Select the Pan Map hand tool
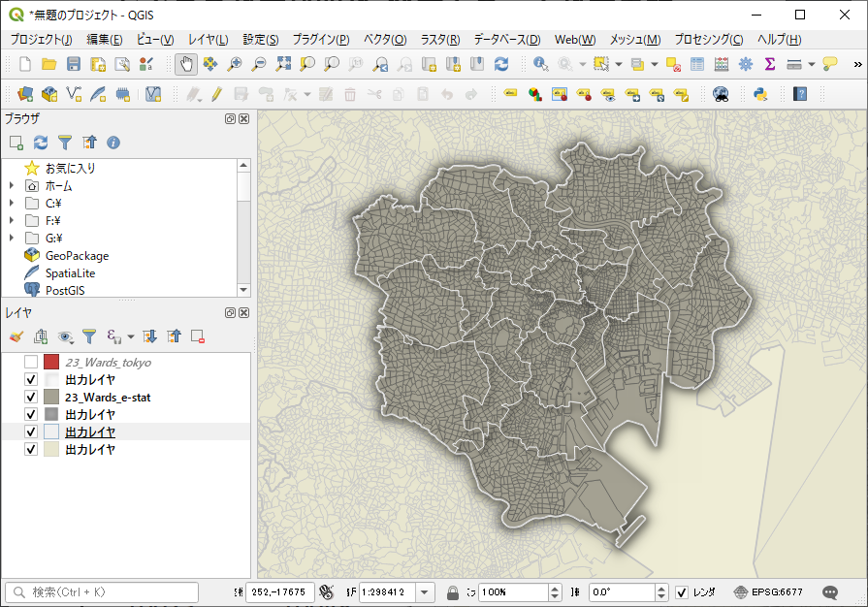Viewport: 868px width, 607px height. (x=184, y=64)
